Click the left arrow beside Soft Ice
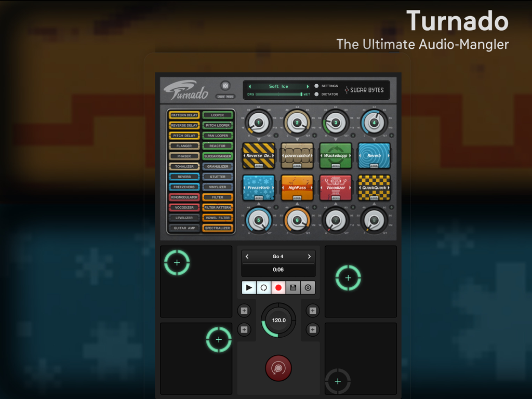 250,86
